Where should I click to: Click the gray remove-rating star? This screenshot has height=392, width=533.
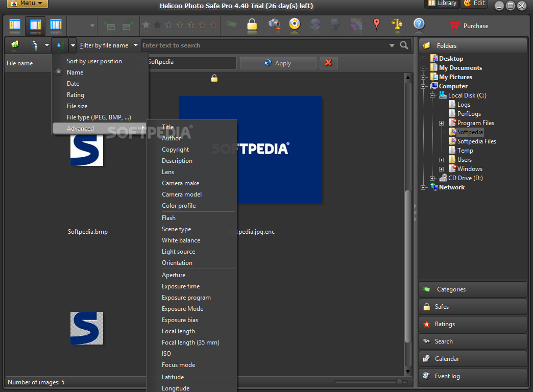point(146,24)
